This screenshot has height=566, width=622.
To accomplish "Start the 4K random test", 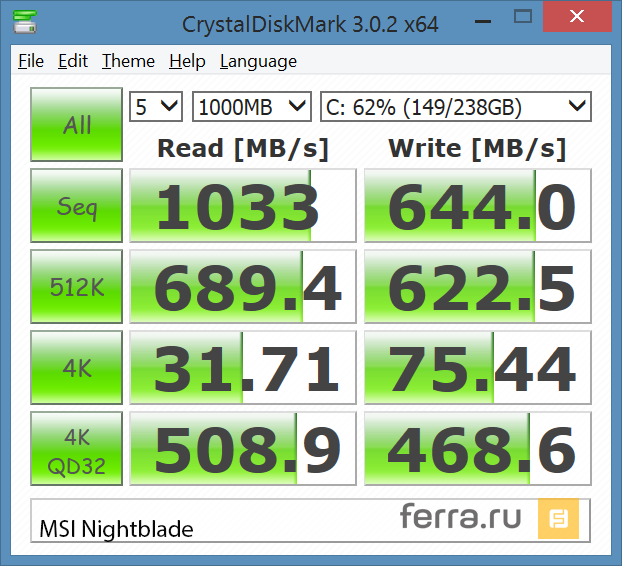I will [77, 368].
